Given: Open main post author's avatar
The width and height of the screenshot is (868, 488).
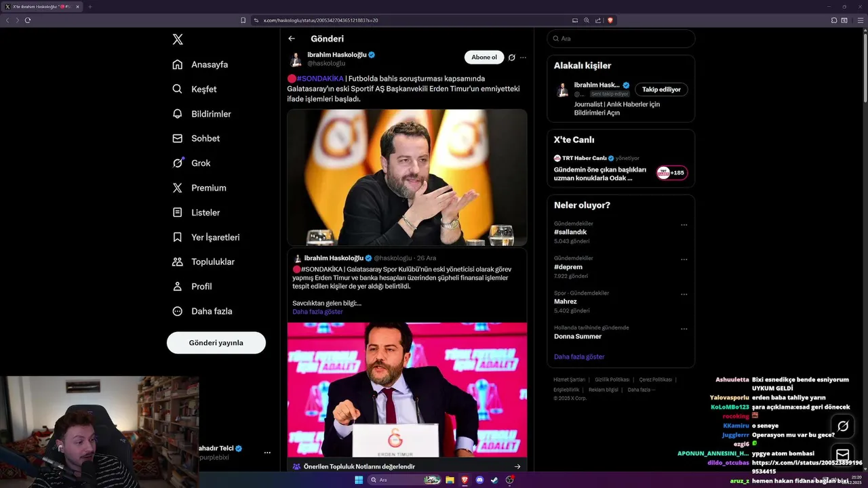Looking at the screenshot, I should (x=296, y=59).
